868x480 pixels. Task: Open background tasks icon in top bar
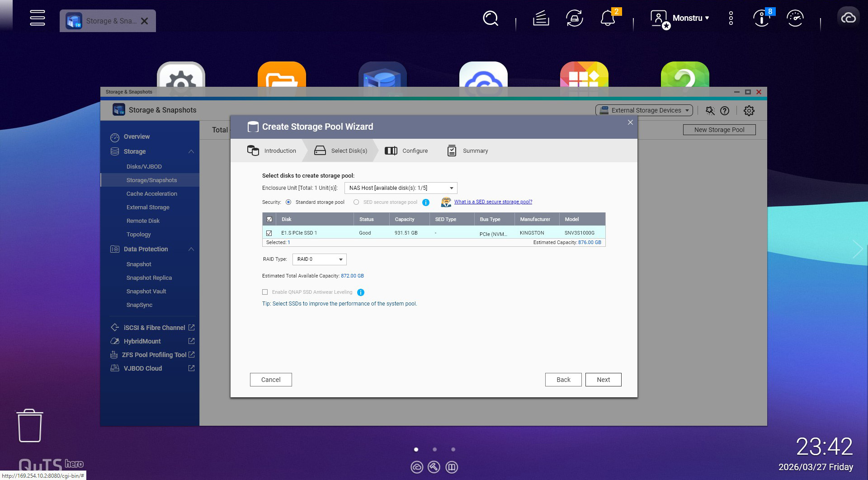(x=541, y=19)
